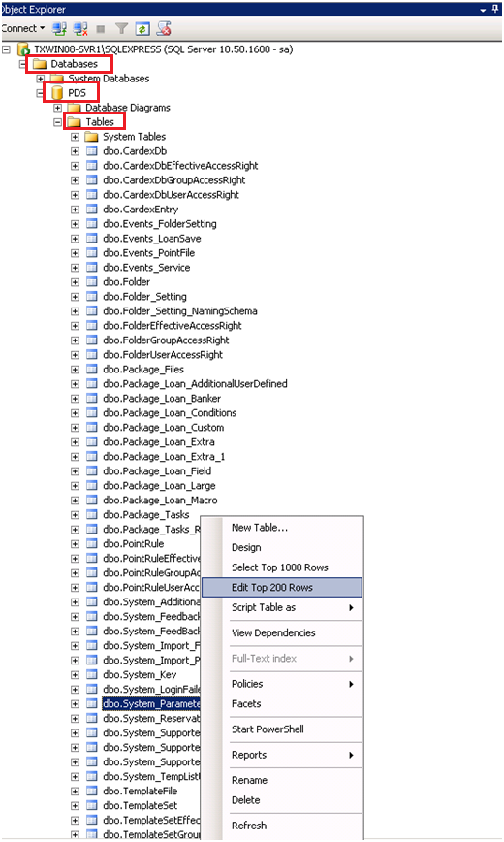The height and width of the screenshot is (842, 504).
Task: Select the dbo.Events_LoanSave table
Action: pos(152,239)
